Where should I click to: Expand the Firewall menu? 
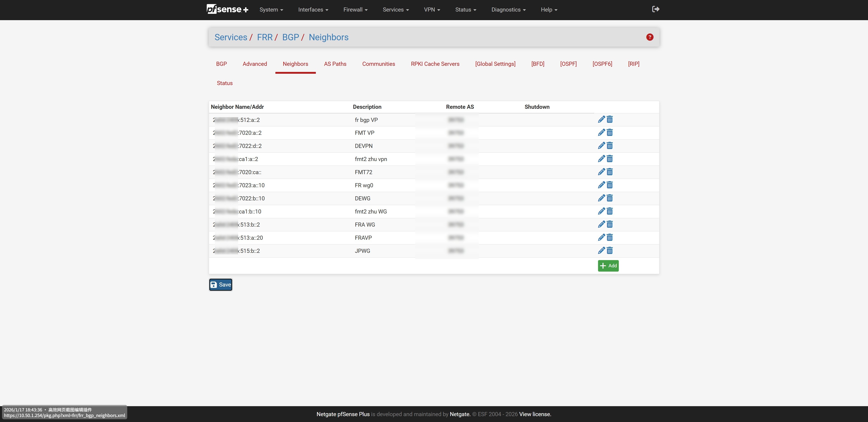(355, 10)
